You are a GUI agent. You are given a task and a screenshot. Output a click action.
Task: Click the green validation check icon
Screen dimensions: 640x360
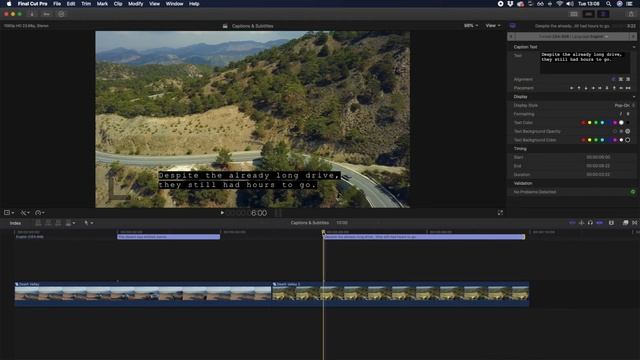(633, 192)
